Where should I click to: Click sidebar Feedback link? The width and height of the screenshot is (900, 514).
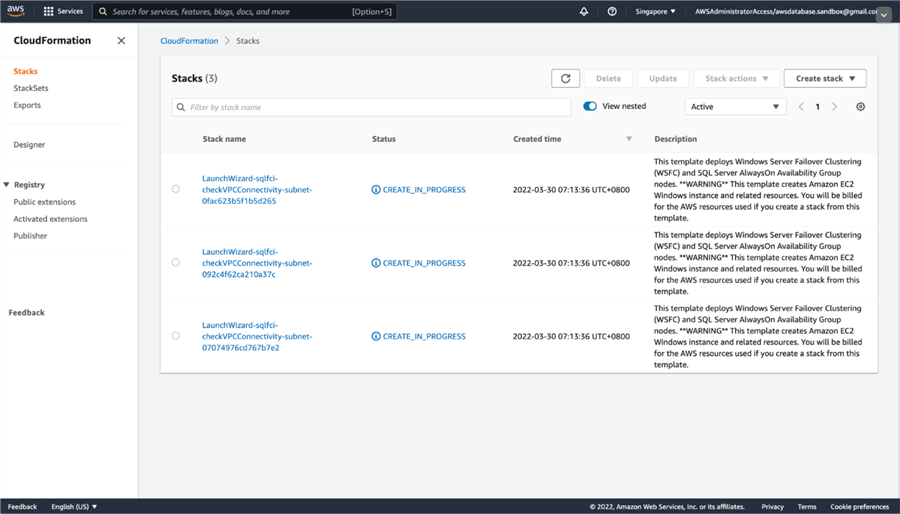click(26, 313)
